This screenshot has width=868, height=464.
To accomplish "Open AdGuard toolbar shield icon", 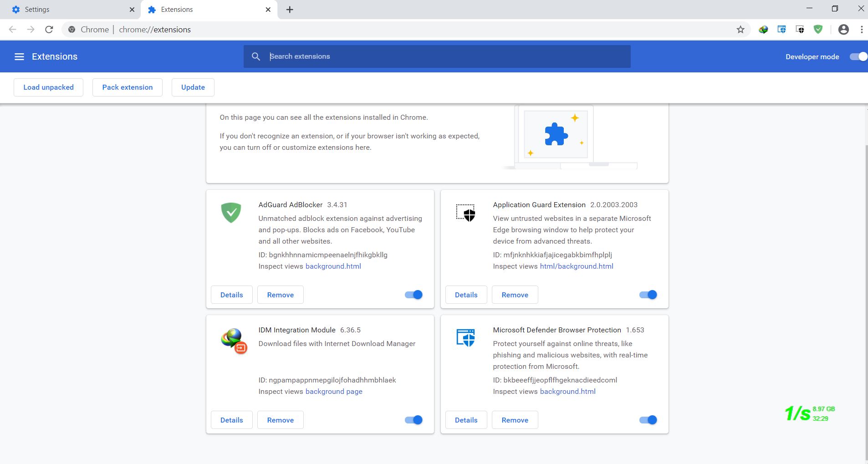I will pyautogui.click(x=818, y=30).
